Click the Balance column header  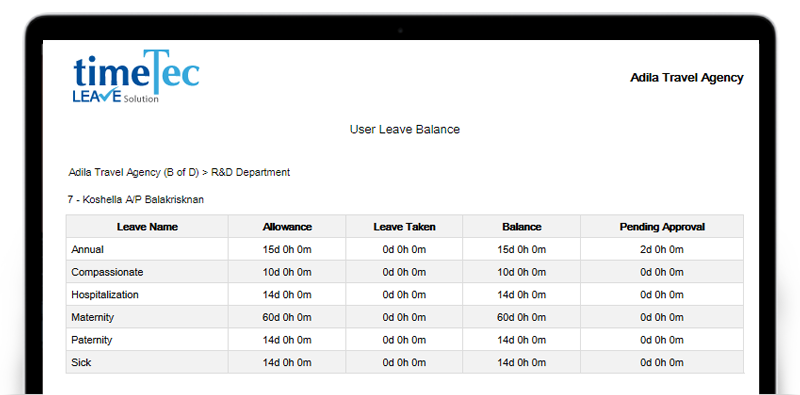(521, 227)
